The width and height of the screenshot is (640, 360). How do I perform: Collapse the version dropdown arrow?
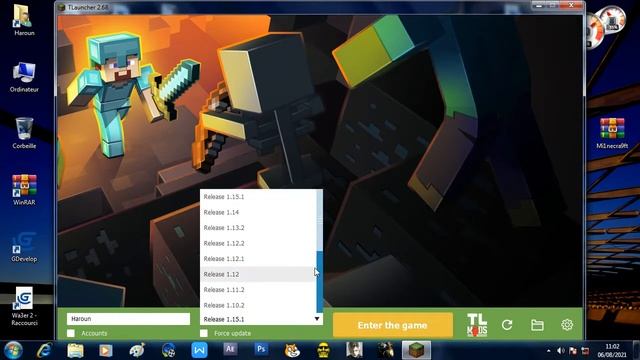point(317,319)
